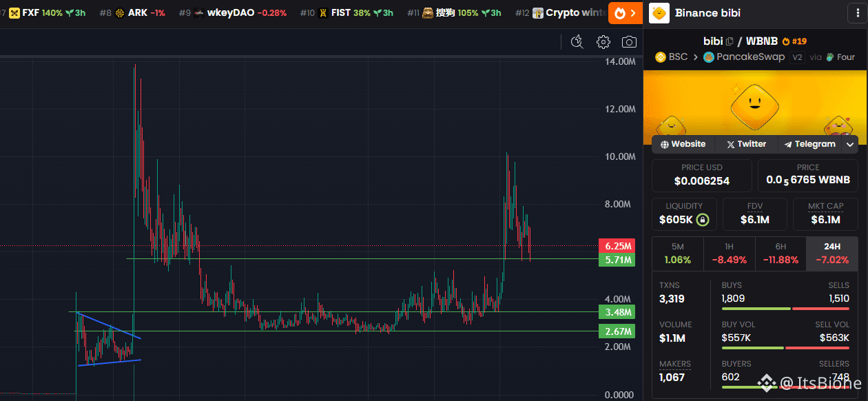Click the BSC chain icon
Screen dimensions: 868x401
click(x=660, y=57)
